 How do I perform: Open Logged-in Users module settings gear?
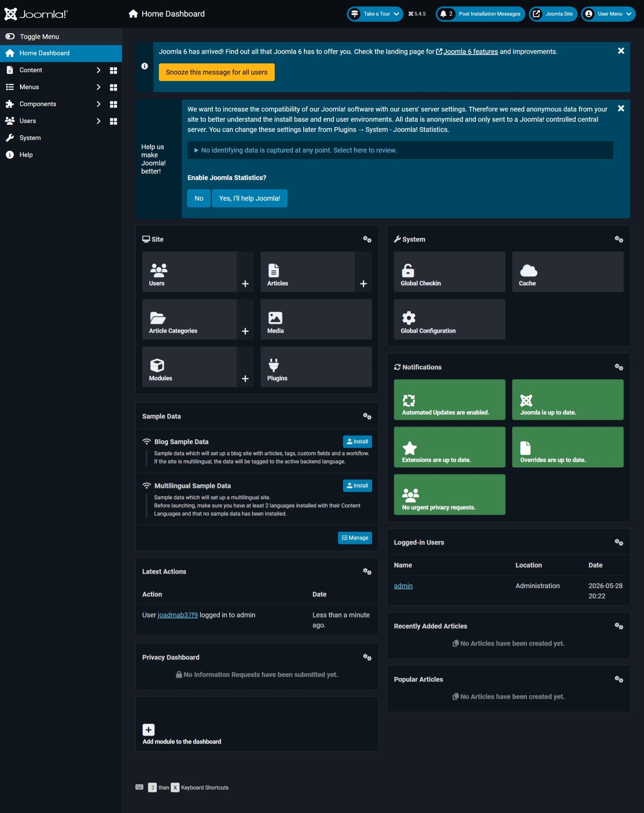tap(619, 542)
